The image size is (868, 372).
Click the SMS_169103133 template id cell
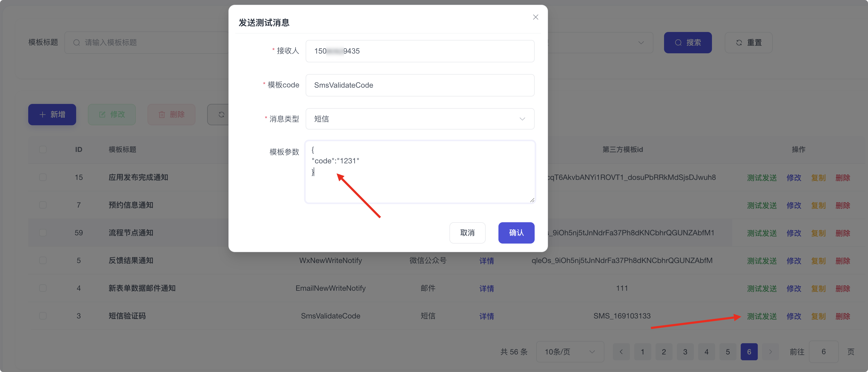[x=622, y=316]
